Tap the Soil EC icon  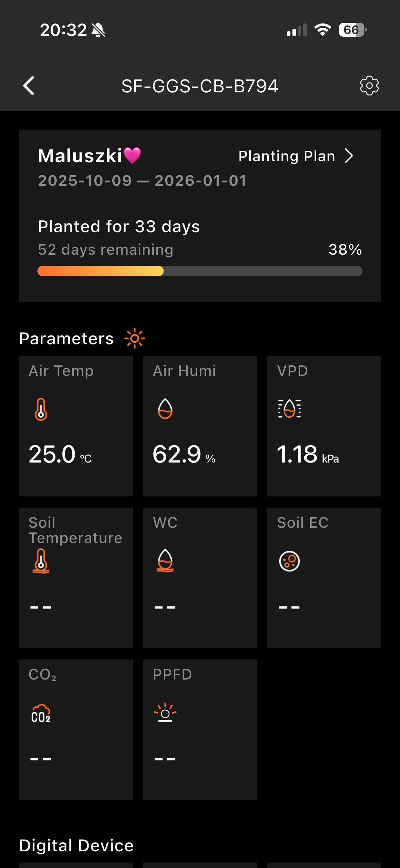[x=289, y=561]
